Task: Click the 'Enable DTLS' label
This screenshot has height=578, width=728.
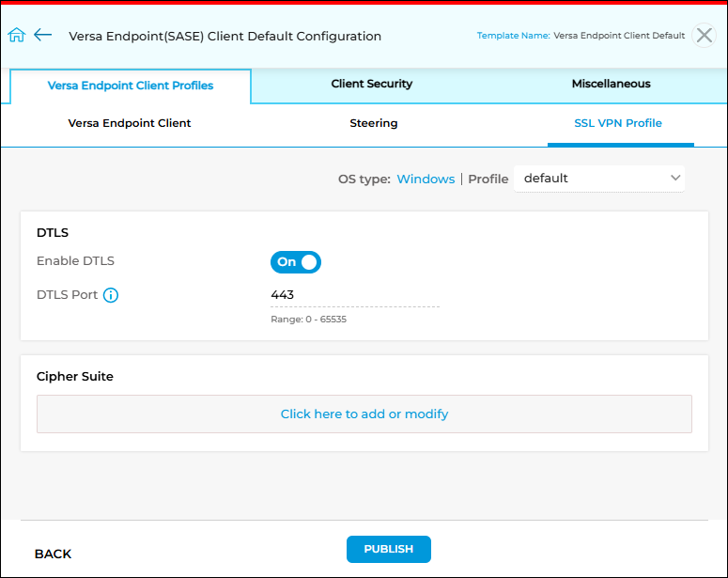Action: [75, 260]
